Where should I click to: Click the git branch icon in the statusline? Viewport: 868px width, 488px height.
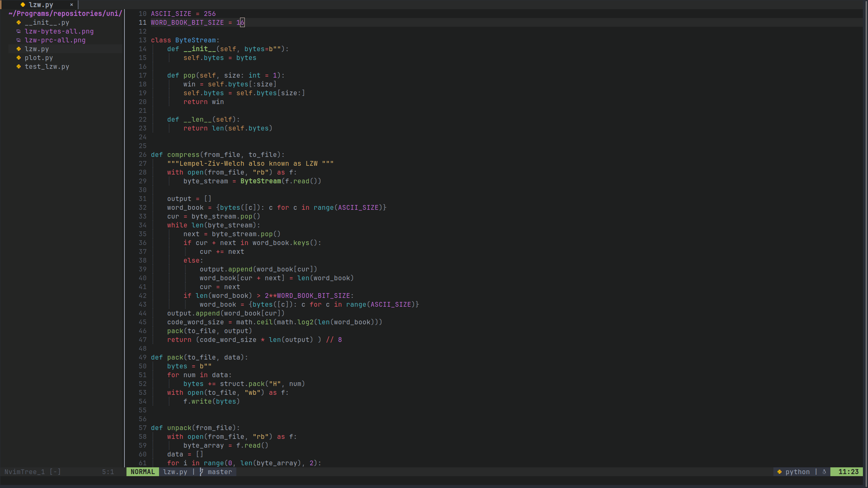[x=201, y=472]
